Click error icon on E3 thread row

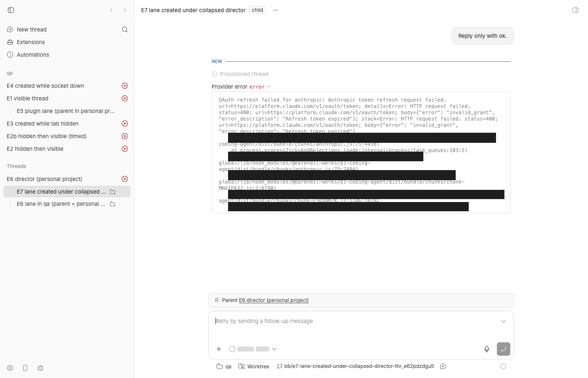pos(125,123)
